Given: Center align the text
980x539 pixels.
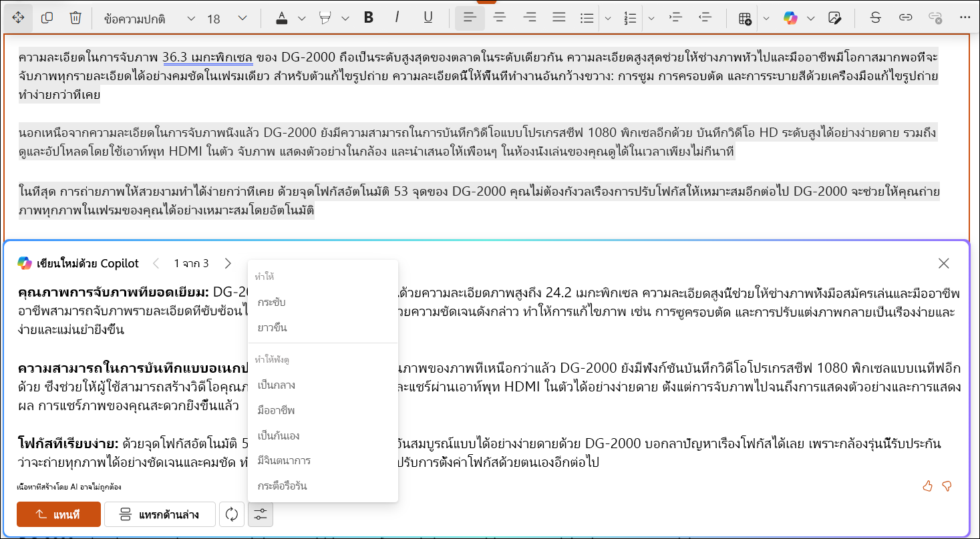Looking at the screenshot, I should [499, 18].
